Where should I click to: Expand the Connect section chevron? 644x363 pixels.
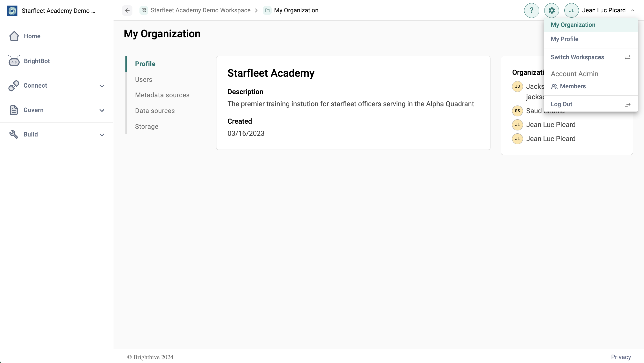(x=102, y=86)
